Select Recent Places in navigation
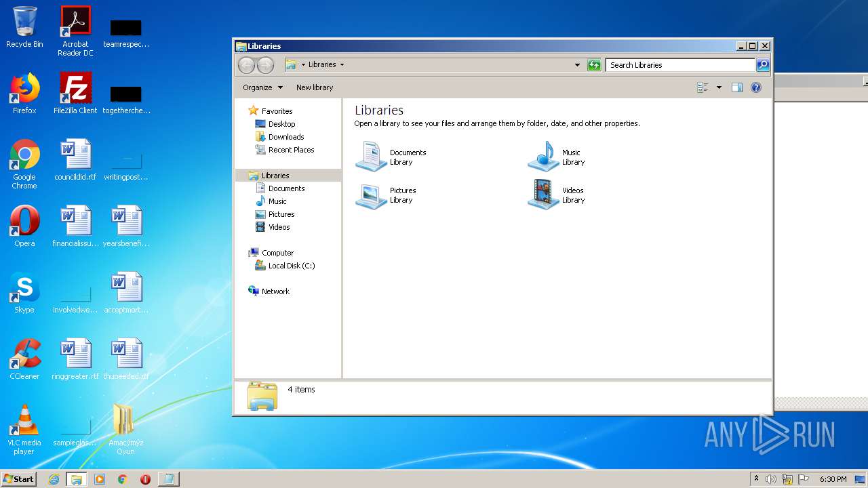The image size is (868, 488). point(285,150)
